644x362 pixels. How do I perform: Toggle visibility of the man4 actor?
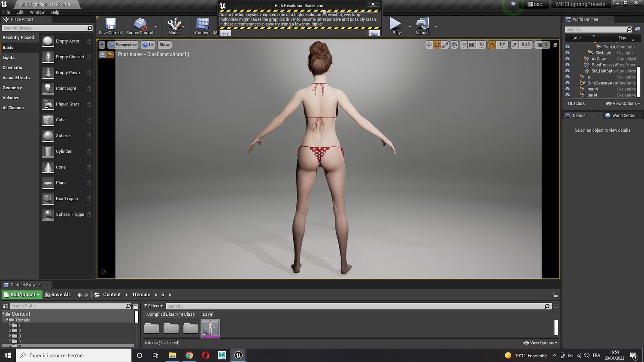568,89
